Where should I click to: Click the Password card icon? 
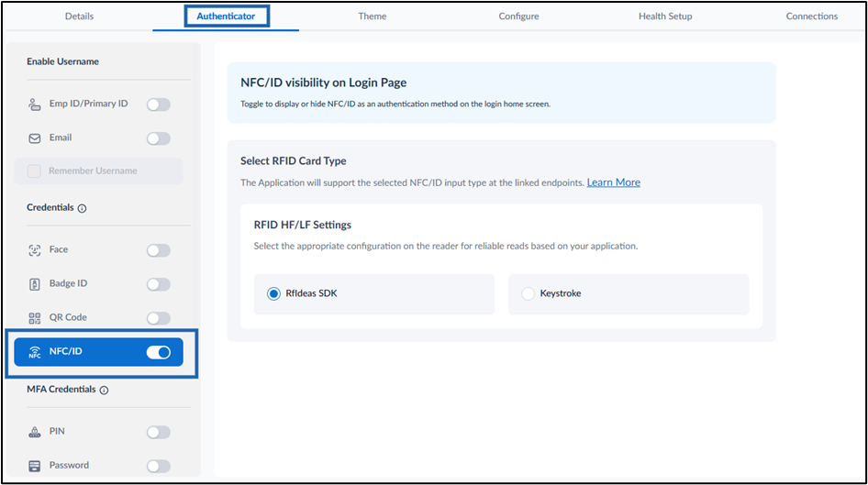click(x=34, y=466)
